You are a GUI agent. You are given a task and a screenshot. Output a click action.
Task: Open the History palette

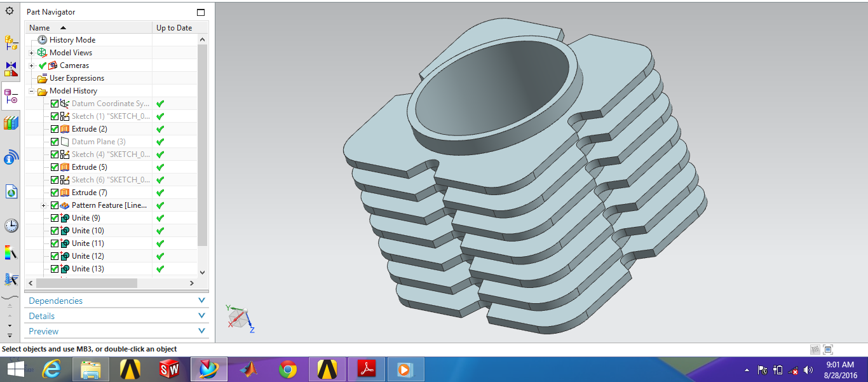[10, 225]
